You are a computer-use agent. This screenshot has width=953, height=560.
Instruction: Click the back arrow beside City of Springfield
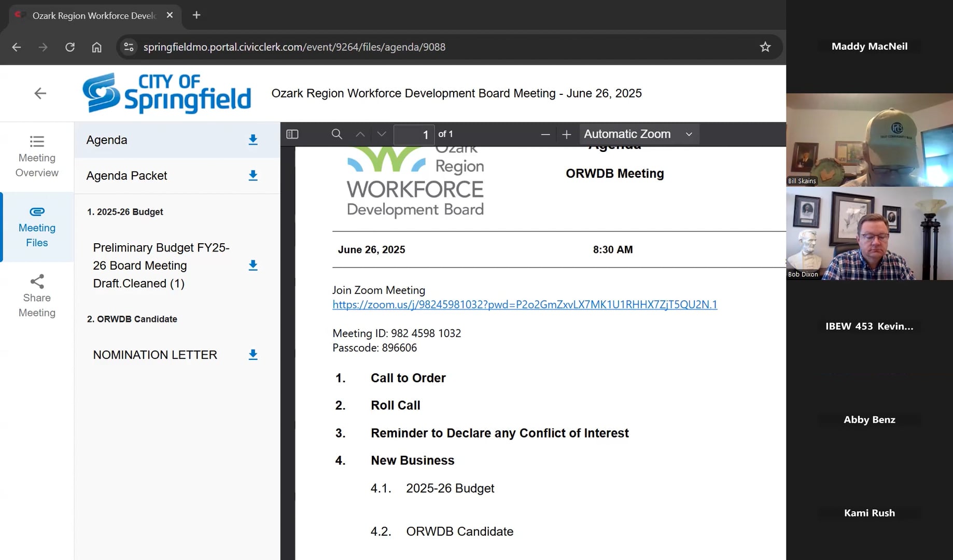(40, 93)
